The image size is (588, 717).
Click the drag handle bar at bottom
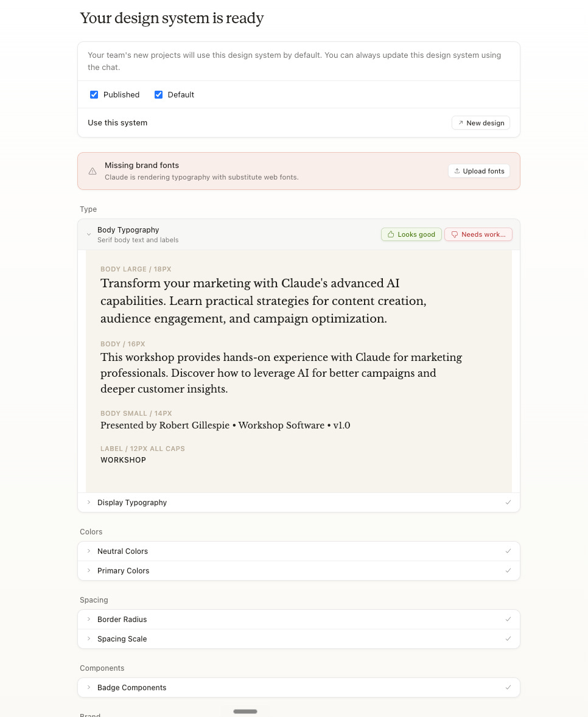point(245,712)
